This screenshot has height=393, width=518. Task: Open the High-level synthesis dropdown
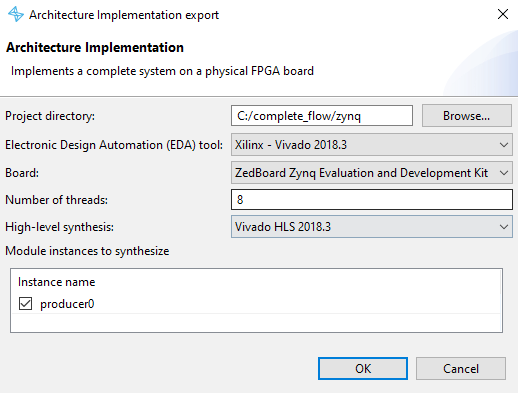point(372,227)
